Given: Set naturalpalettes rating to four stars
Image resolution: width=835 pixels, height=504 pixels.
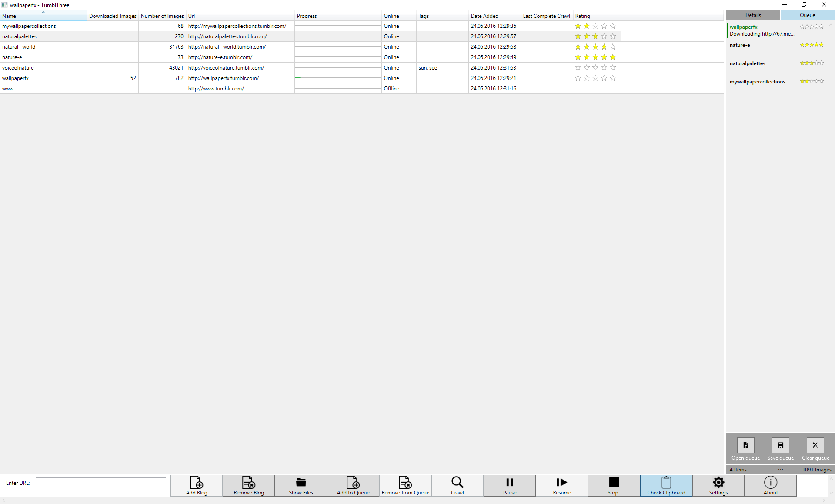Looking at the screenshot, I should 604,36.
